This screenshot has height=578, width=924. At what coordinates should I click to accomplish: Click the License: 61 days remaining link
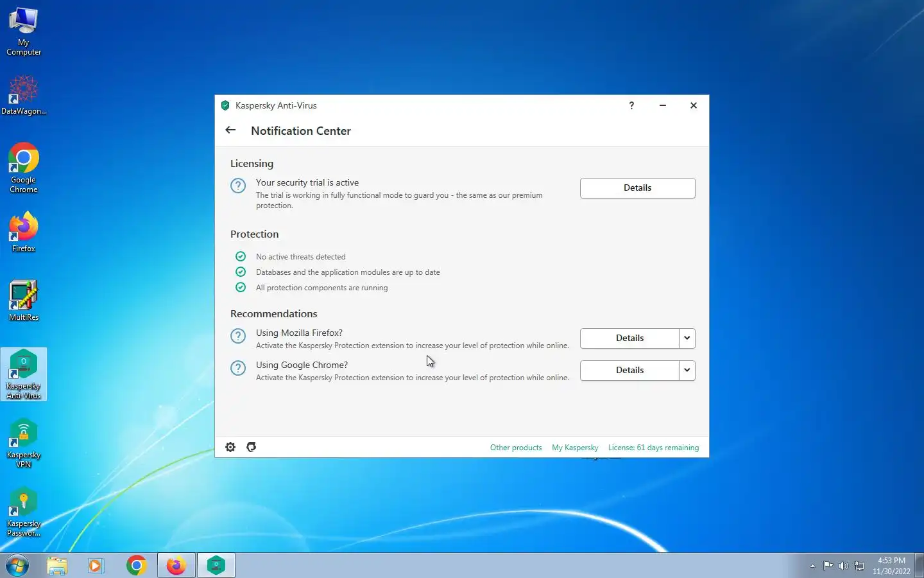click(x=653, y=448)
